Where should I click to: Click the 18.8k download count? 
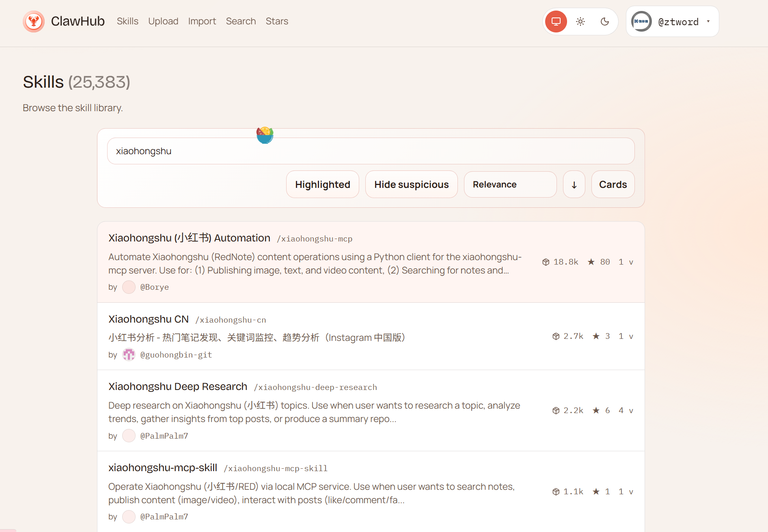point(566,262)
